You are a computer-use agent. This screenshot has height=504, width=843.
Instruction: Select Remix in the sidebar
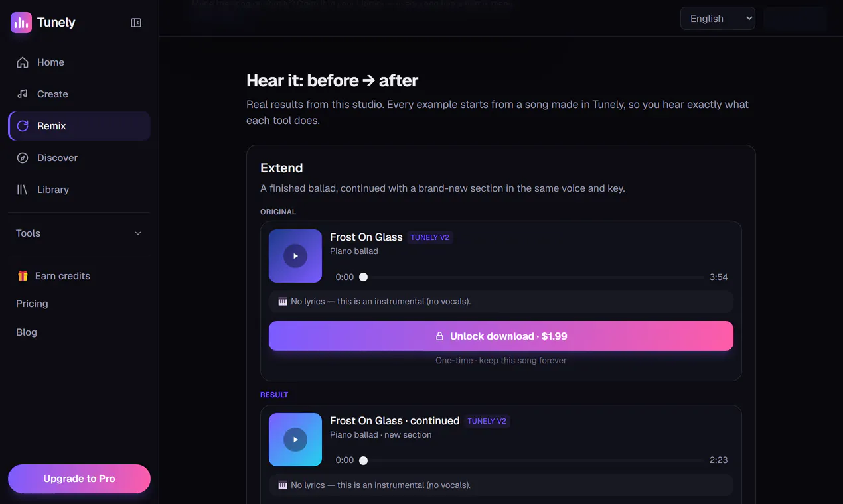[79, 126]
